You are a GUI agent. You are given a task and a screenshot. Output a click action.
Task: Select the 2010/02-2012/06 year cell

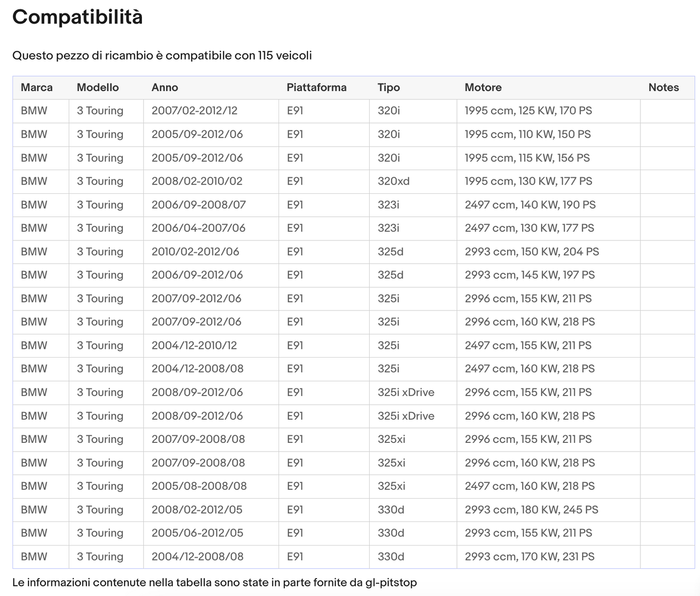pos(211,252)
